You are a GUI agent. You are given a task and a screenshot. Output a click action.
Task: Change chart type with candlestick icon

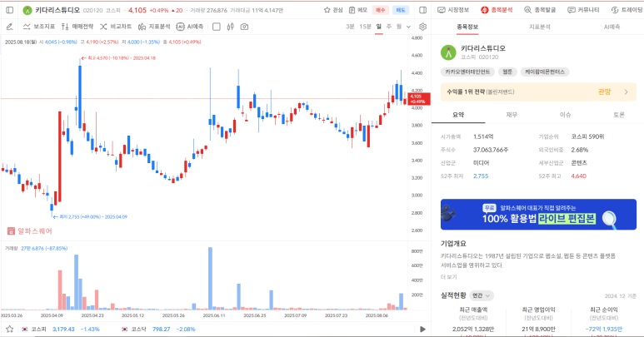pyautogui.click(x=231, y=27)
